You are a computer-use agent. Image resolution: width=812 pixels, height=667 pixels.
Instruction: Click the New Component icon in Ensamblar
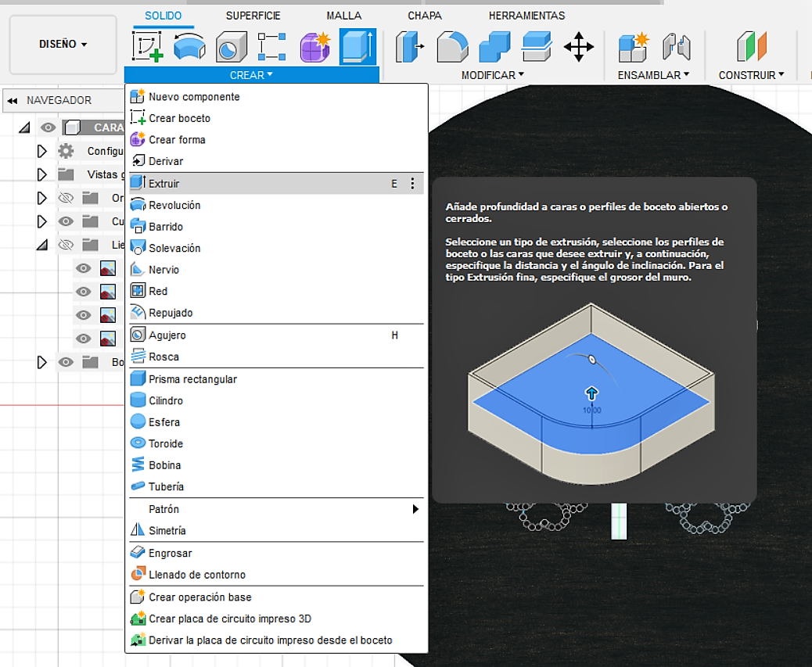pos(634,47)
